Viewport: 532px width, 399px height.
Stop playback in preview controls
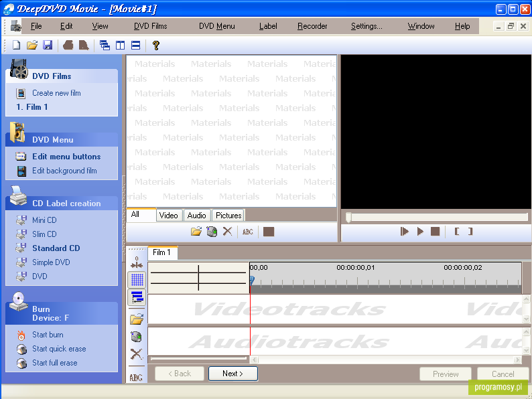[x=436, y=232]
